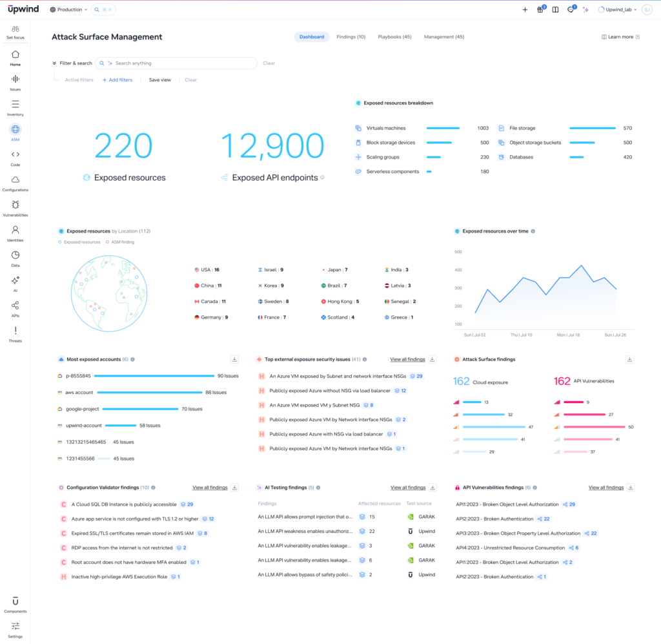
Task: Switch to Playbooks (45) tab
Action: [x=394, y=37]
